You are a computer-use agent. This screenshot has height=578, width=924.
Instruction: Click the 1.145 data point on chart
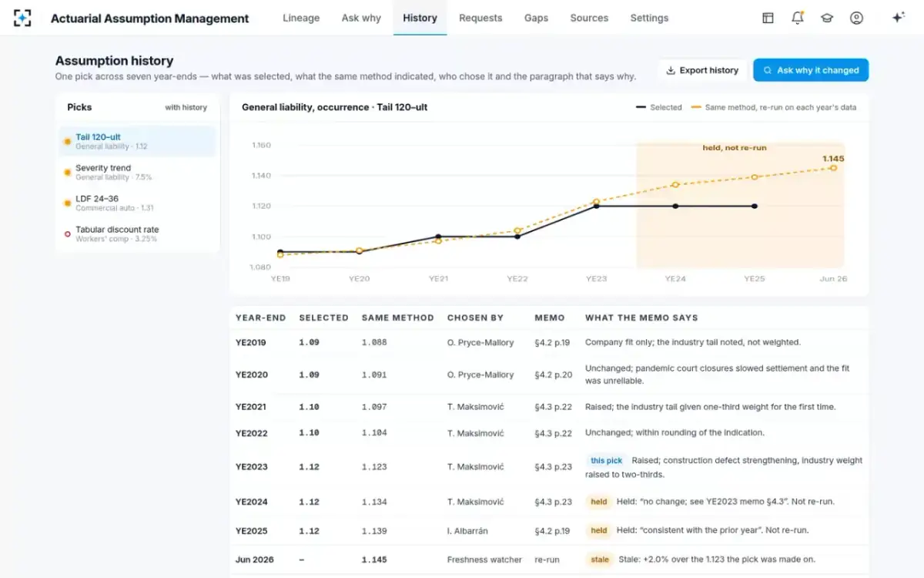point(833,167)
